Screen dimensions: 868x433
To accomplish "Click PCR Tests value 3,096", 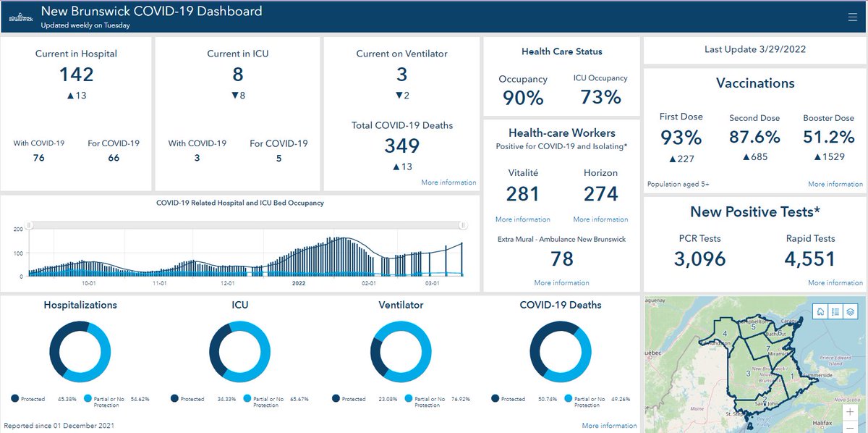I will coord(700,259).
